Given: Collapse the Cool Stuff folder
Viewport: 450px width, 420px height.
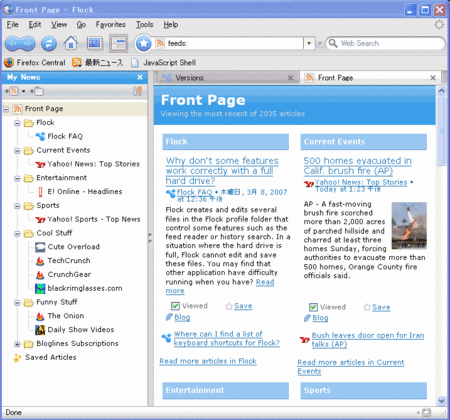Looking at the screenshot, I should point(17,234).
